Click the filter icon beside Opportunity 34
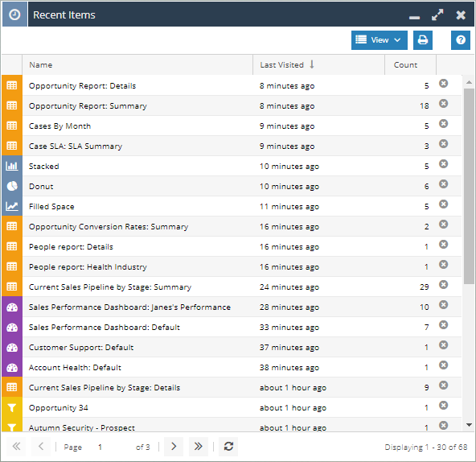The height and width of the screenshot is (462, 476). pyautogui.click(x=12, y=407)
